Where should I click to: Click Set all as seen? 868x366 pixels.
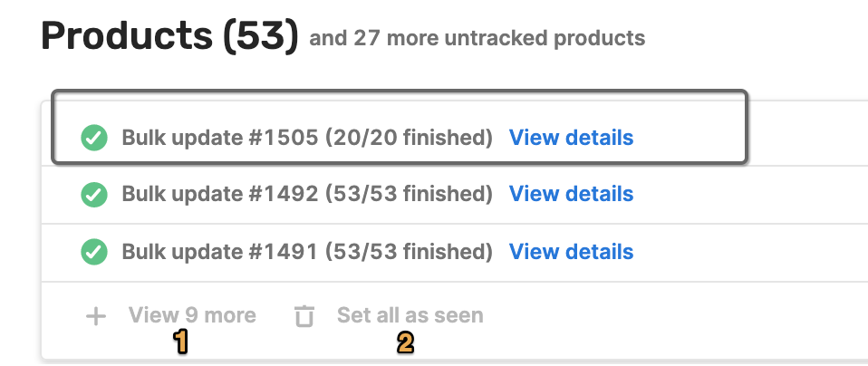410,315
